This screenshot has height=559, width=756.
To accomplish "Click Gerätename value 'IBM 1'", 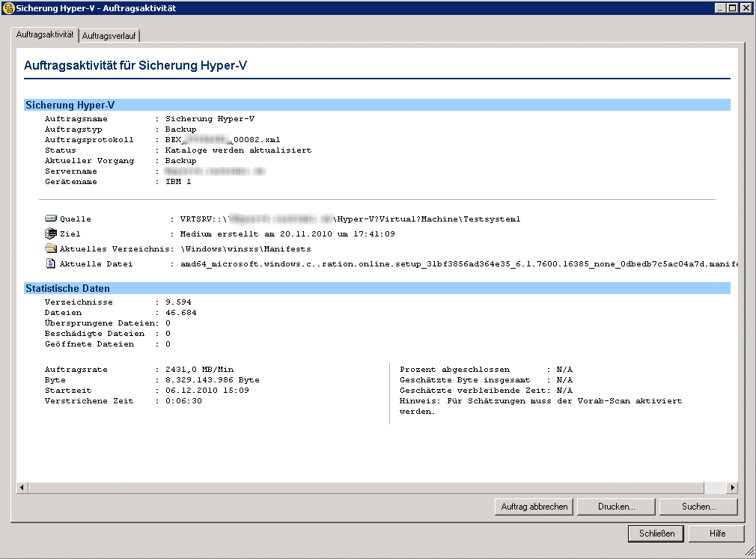I will (x=178, y=182).
